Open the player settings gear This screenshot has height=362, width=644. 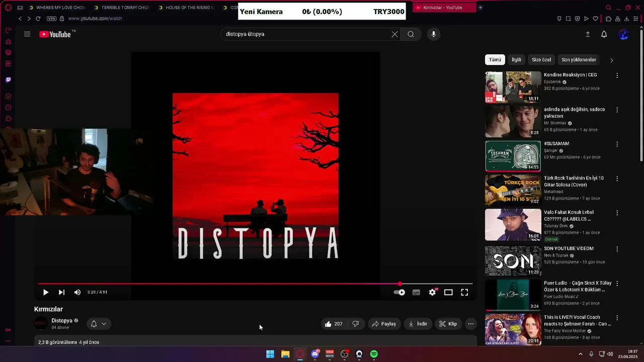pyautogui.click(x=432, y=292)
